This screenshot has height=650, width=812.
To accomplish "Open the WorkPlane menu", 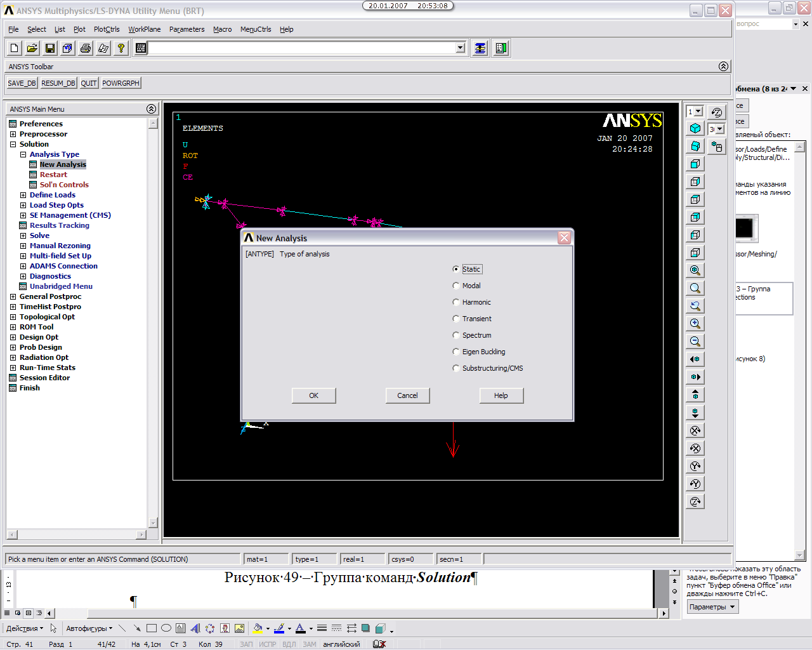I will coord(145,29).
